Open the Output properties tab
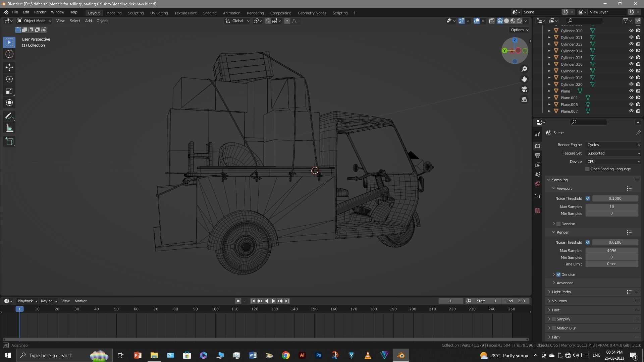 538,156
